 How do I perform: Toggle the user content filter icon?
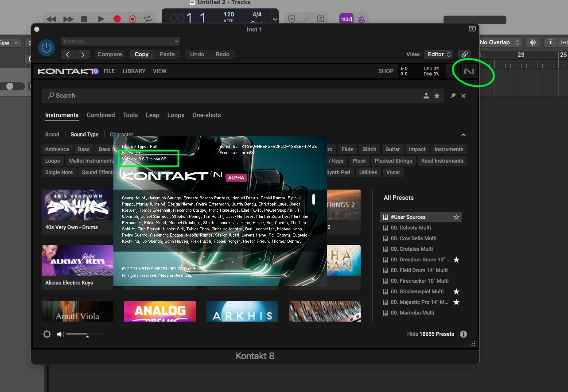(426, 96)
